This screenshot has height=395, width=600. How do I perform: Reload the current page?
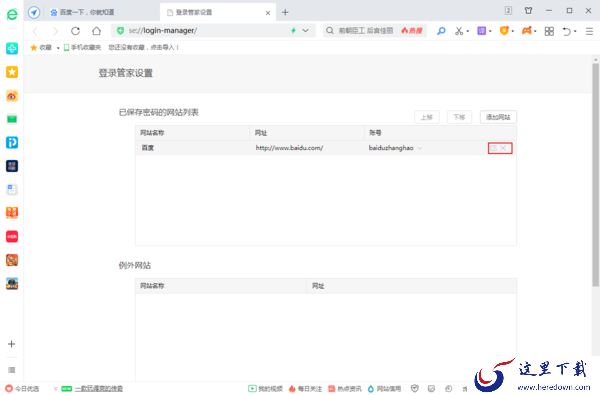[x=75, y=31]
